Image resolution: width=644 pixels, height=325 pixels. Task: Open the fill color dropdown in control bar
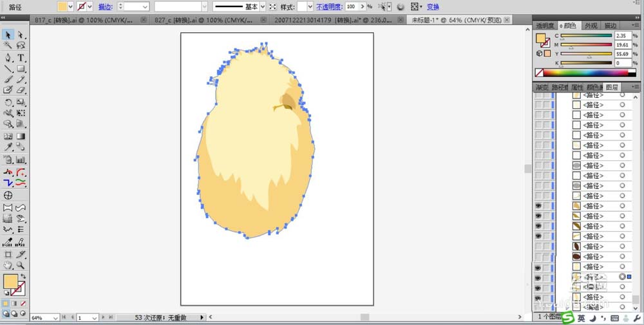coord(70,6)
